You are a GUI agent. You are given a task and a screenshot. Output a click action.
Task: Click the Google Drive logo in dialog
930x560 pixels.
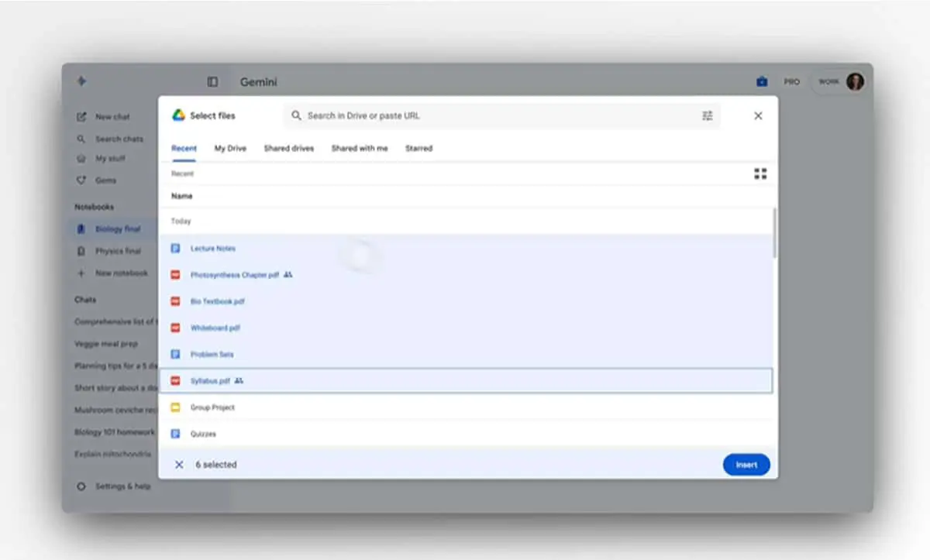point(178,115)
